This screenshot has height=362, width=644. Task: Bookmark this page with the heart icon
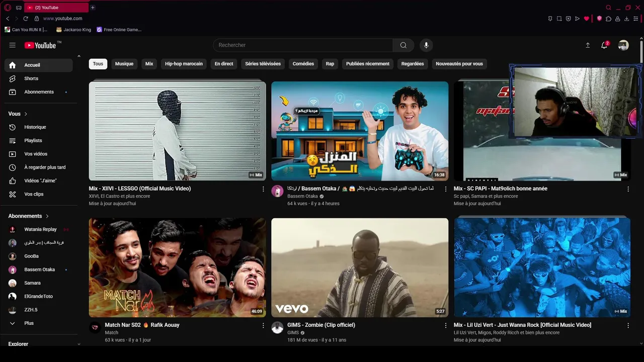[586, 19]
